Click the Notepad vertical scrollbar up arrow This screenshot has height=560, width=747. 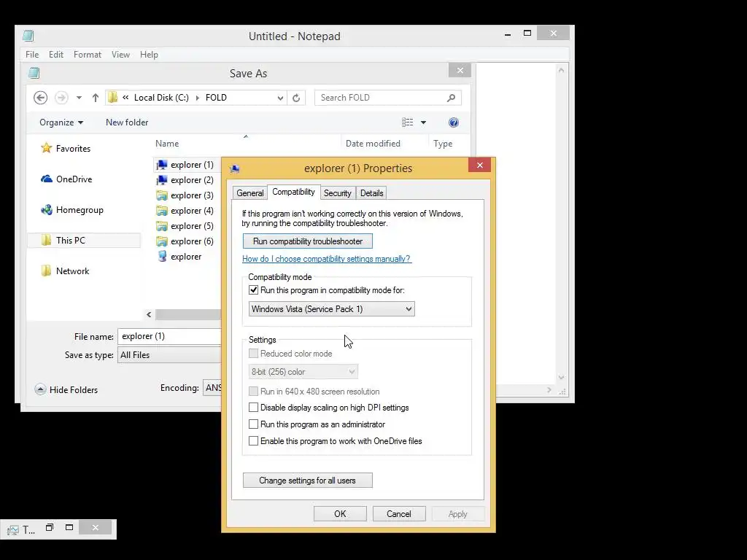561,70
